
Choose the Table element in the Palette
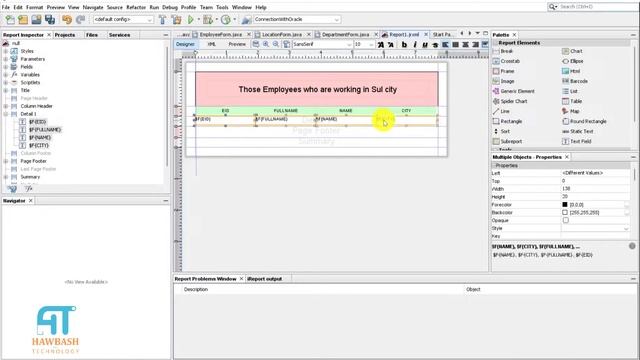pyautogui.click(x=572, y=101)
